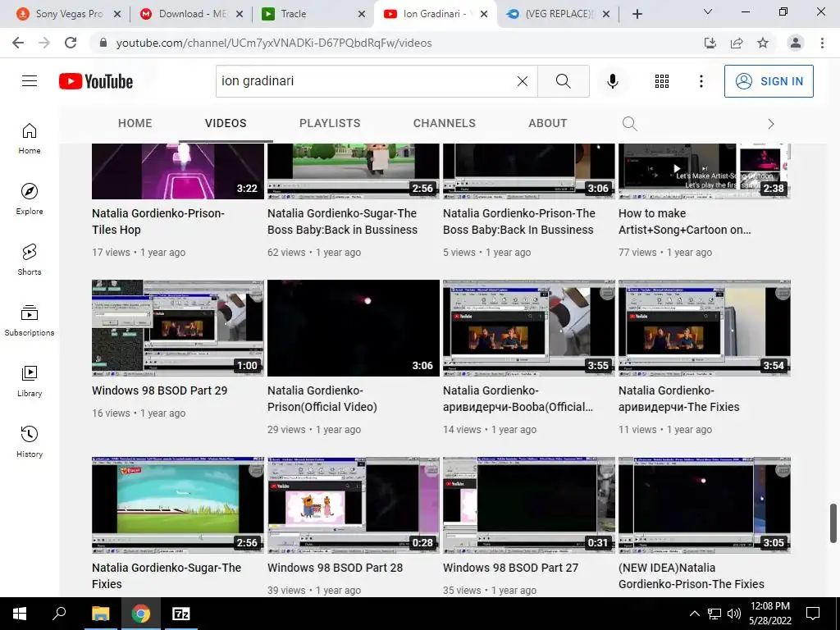Screen dimensions: 840x630
Task: Open the YouTube apps grid icon
Action: [662, 81]
